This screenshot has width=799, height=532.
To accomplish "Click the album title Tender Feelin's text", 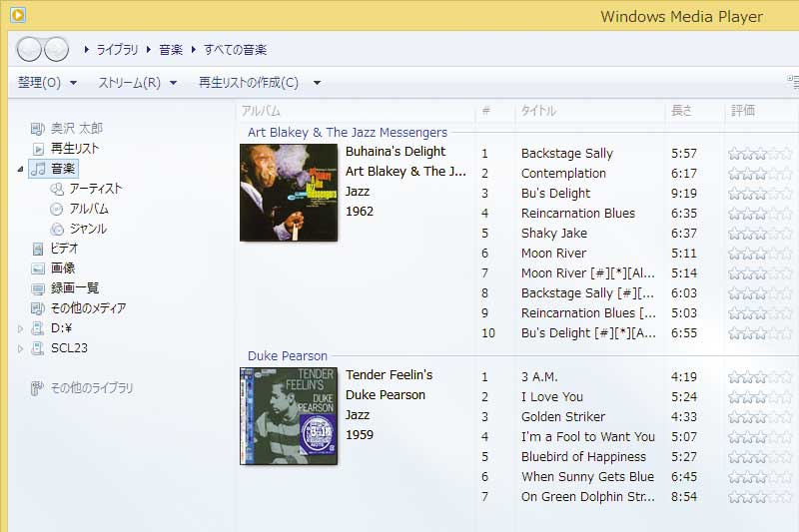I will point(389,374).
